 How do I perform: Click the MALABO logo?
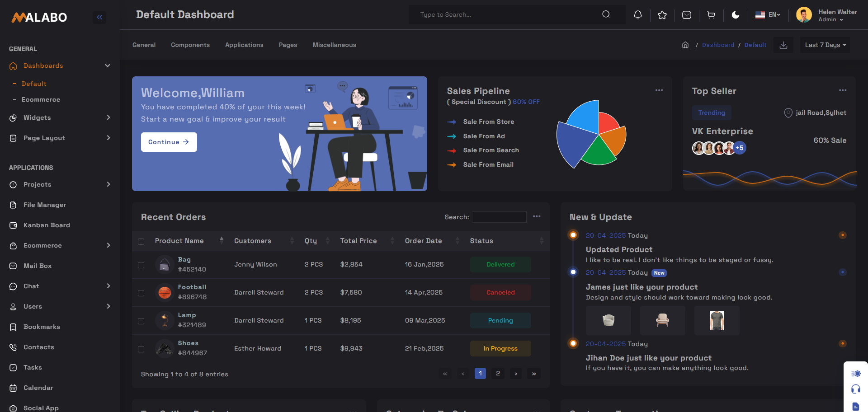[x=39, y=18]
